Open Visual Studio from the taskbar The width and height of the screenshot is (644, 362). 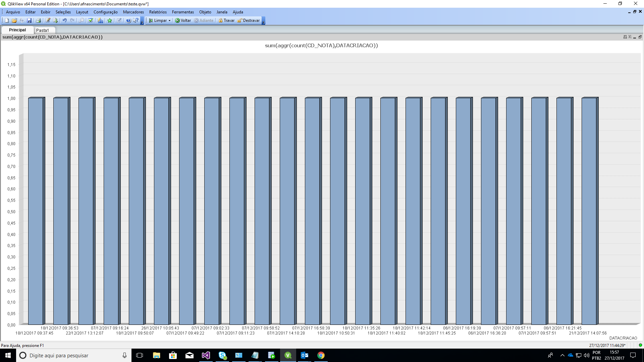(206, 355)
